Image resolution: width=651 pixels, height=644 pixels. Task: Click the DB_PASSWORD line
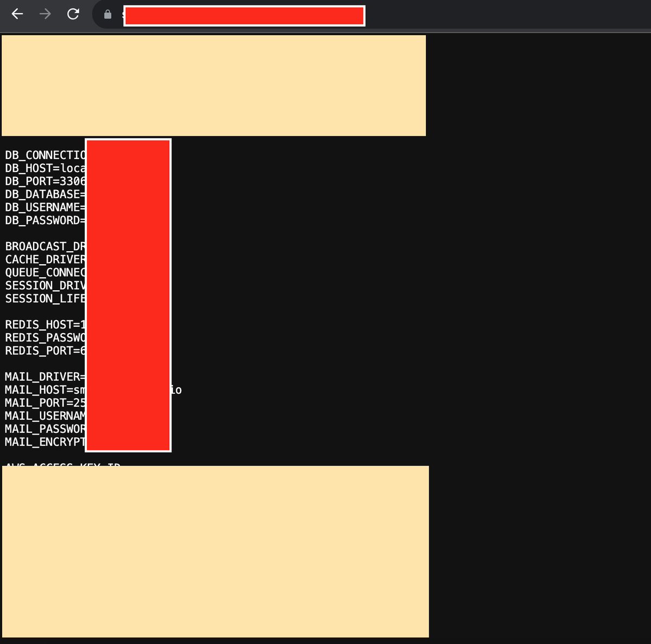pyautogui.click(x=45, y=220)
